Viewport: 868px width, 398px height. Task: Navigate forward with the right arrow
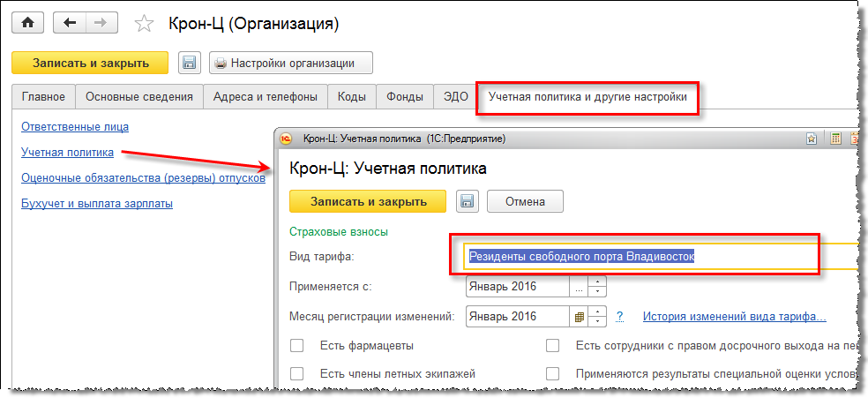tap(101, 23)
